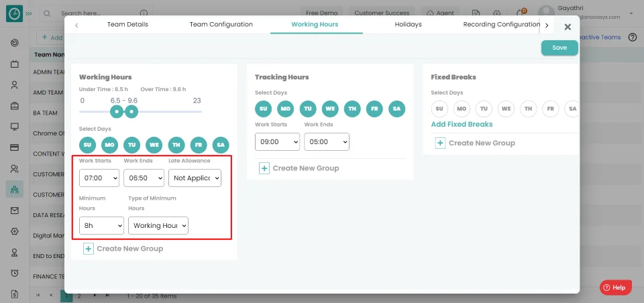Close the team settings modal with X
This screenshot has width=644, height=303.
(568, 27)
